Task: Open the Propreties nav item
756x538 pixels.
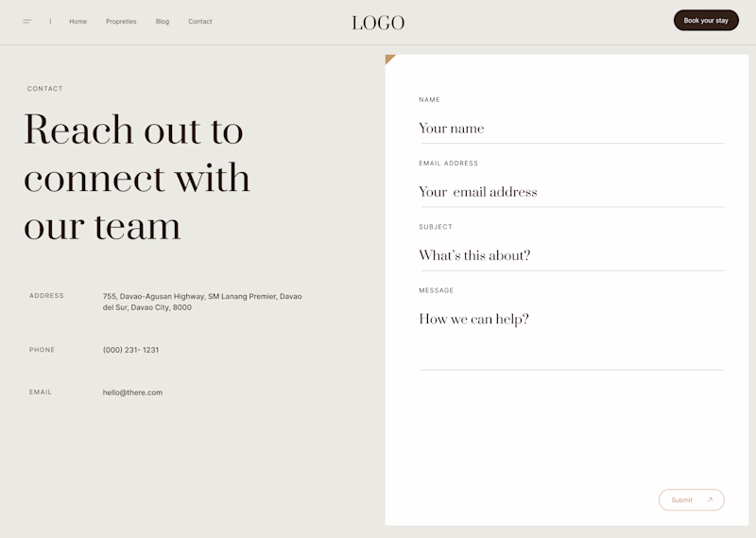Action: (x=121, y=21)
